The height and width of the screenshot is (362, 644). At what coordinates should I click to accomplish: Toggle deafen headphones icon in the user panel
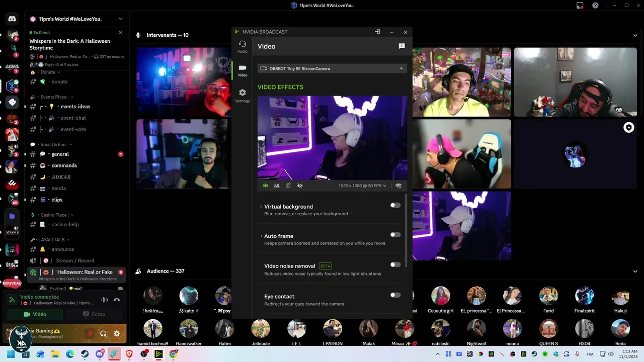103,333
